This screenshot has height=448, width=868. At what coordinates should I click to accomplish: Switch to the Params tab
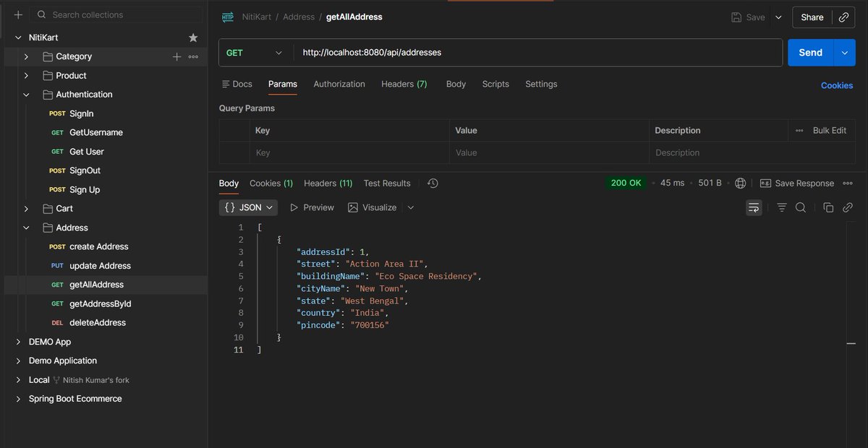(283, 85)
